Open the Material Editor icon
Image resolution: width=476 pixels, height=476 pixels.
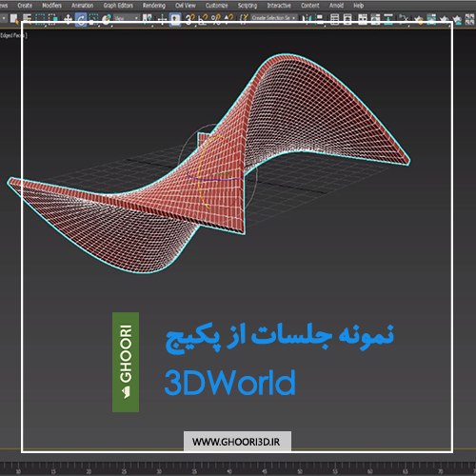[x=405, y=19]
